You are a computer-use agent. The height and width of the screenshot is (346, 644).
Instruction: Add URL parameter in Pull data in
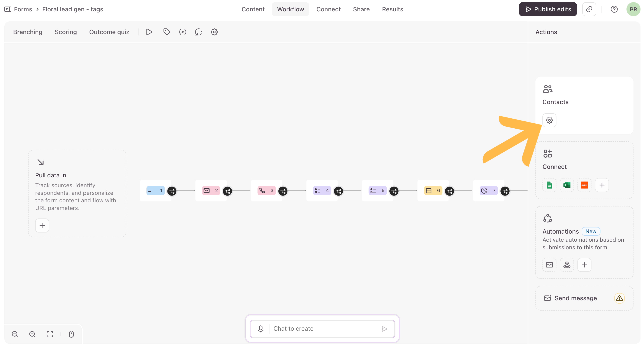[42, 225]
